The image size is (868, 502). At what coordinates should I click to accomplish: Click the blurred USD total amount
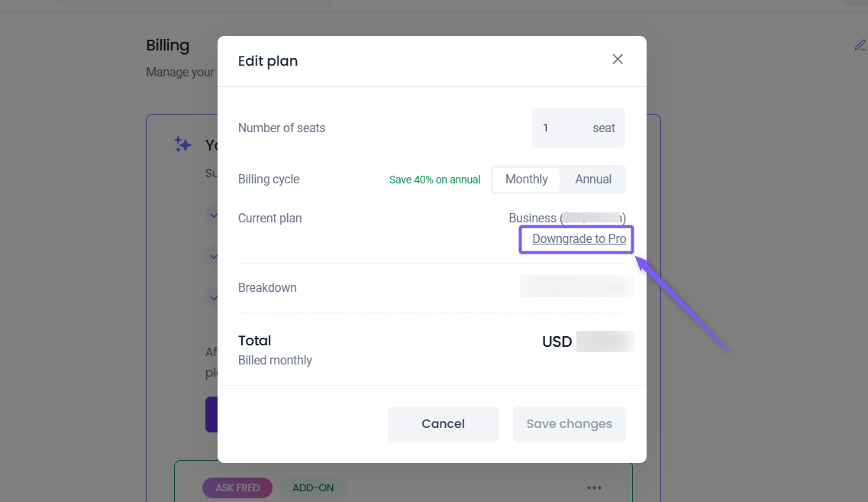605,342
